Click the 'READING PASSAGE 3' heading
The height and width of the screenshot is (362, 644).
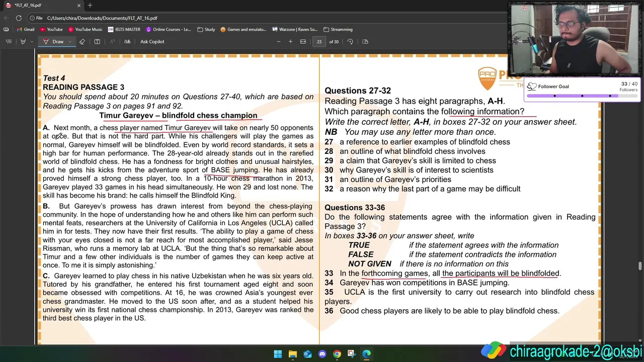(84, 87)
